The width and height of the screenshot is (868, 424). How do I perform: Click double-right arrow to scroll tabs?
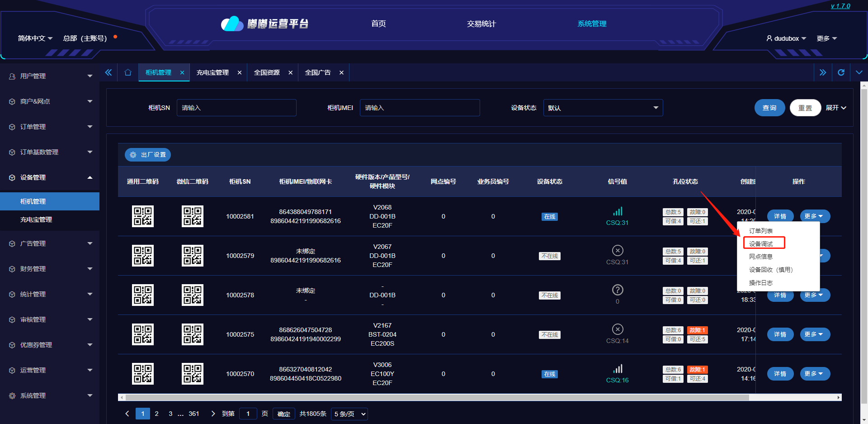click(x=822, y=72)
